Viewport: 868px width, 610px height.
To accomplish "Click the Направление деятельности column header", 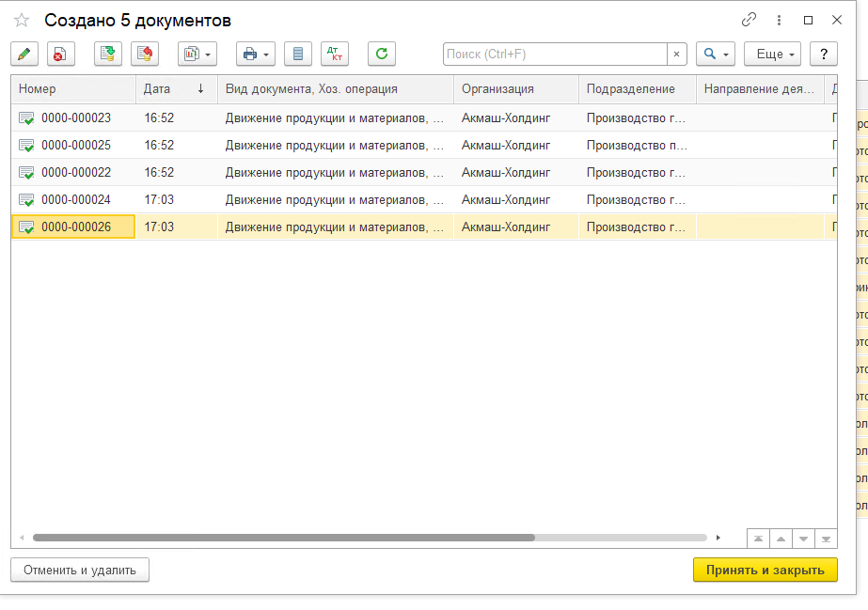I will point(760,89).
